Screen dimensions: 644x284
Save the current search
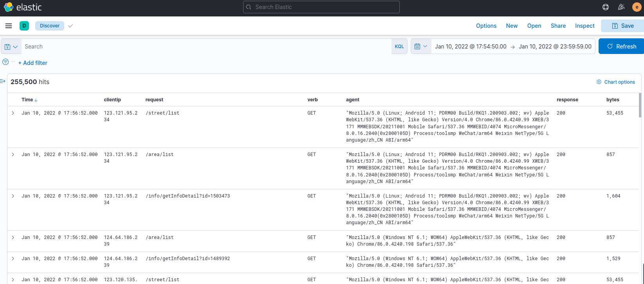(x=622, y=26)
